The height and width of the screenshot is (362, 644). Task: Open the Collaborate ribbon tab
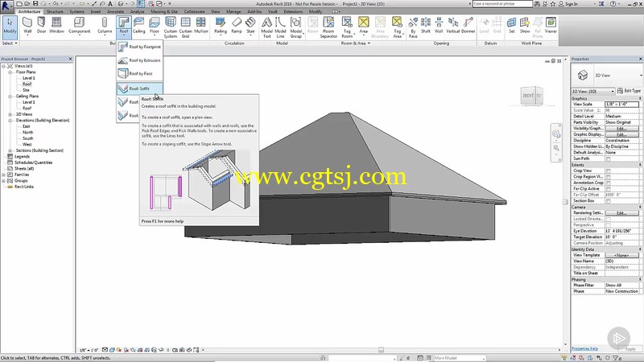(x=194, y=11)
